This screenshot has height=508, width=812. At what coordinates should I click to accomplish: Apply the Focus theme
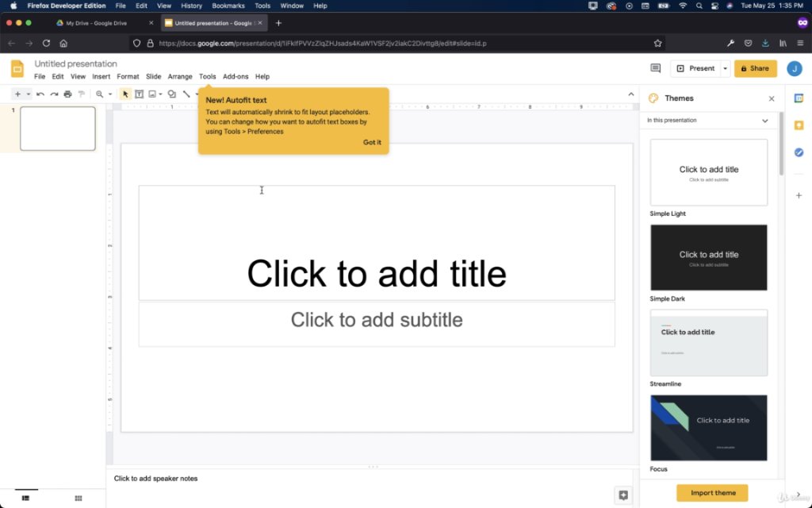click(708, 428)
